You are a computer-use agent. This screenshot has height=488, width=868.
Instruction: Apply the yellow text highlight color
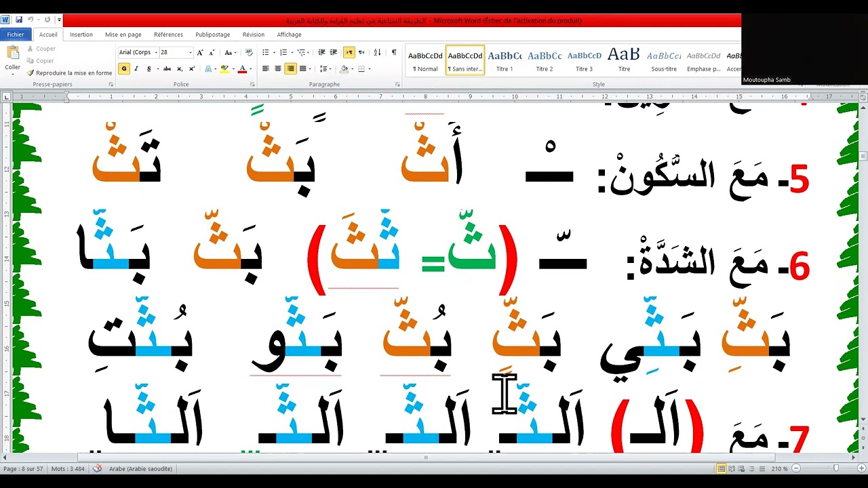224,68
